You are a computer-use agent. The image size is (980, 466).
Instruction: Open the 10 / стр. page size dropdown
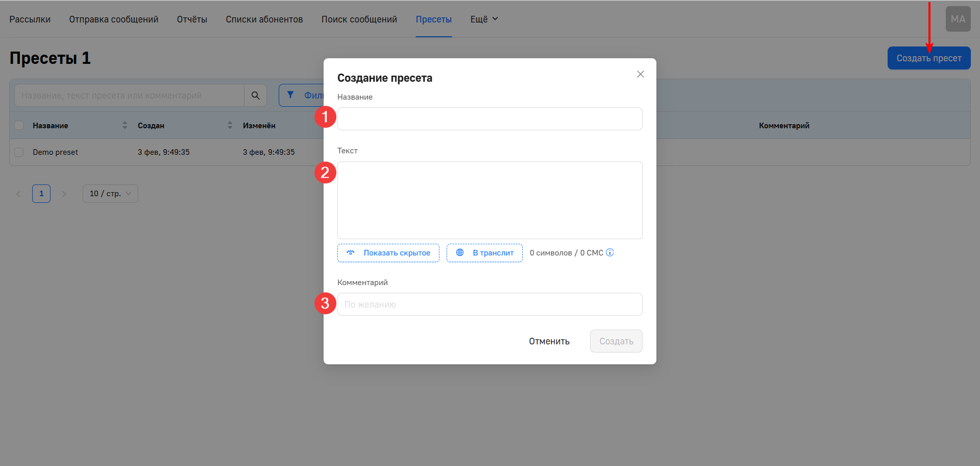pos(110,194)
